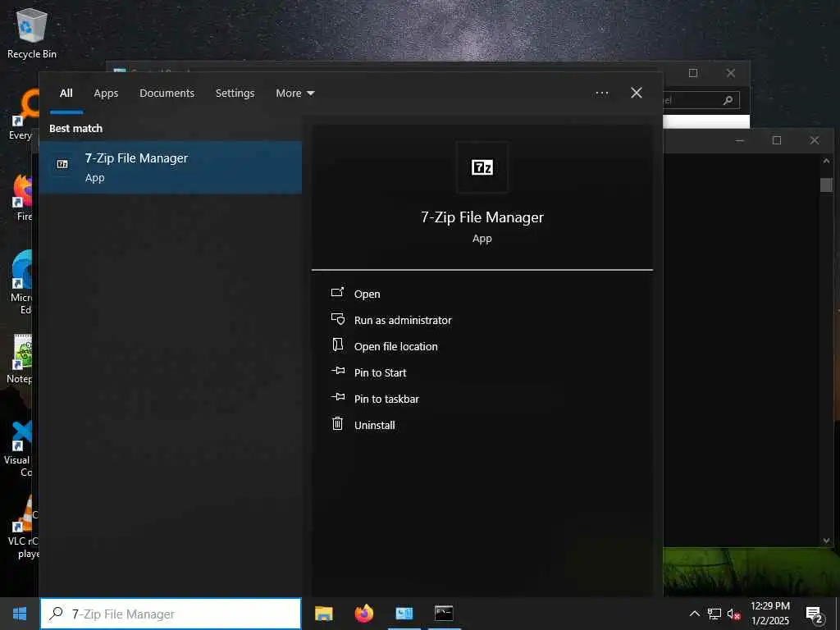The image size is (840, 630).
Task: Switch to the Settings search tab
Action: tap(235, 94)
